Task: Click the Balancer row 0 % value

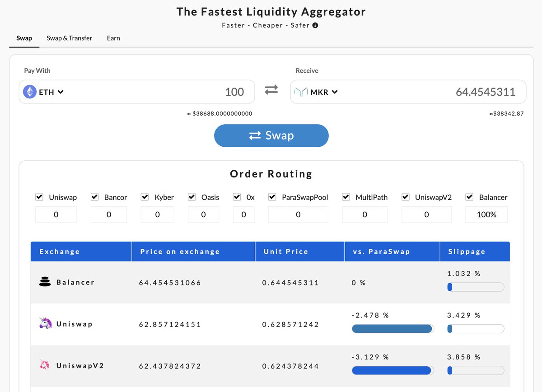Action: pyautogui.click(x=359, y=283)
